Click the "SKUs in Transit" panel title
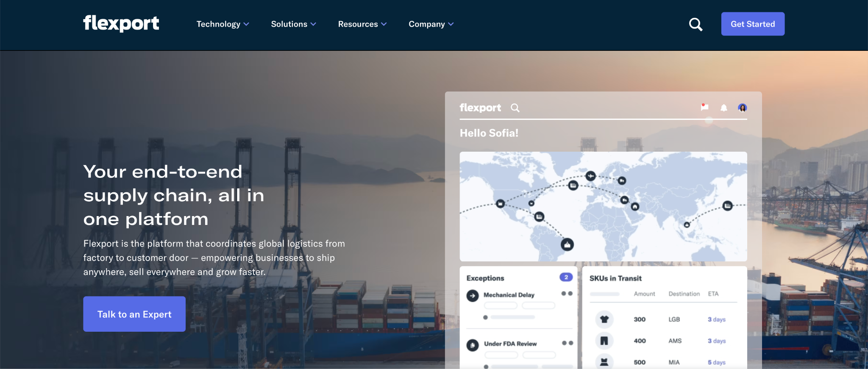868x369 pixels. [x=615, y=278]
